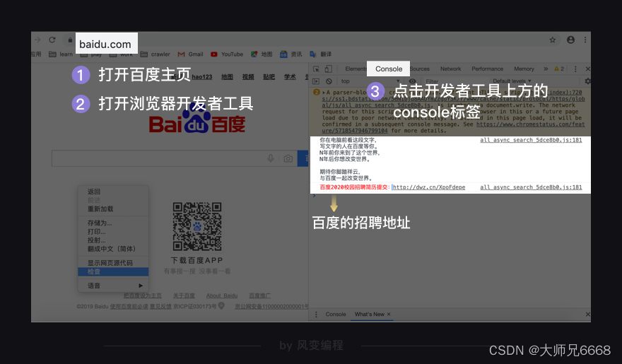Open the Default levels dropdown
Viewport: 622px width, 364px height.
click(x=512, y=81)
